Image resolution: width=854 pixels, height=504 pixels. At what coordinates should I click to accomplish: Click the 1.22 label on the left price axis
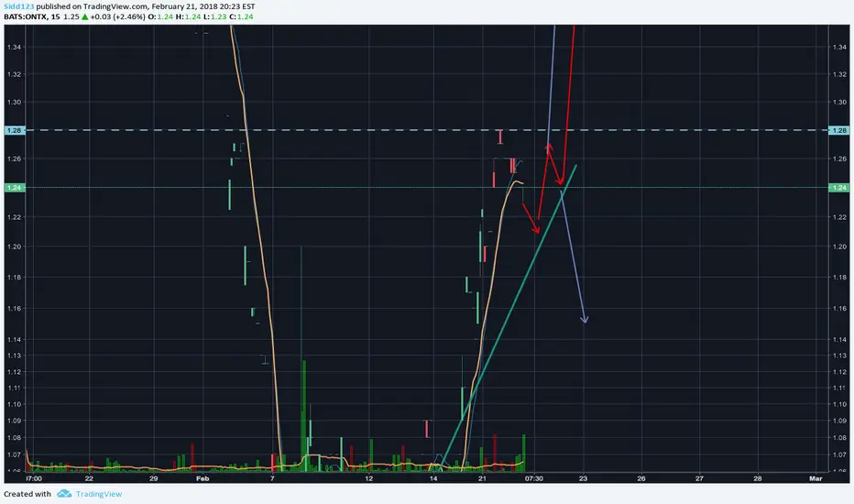pos(14,217)
